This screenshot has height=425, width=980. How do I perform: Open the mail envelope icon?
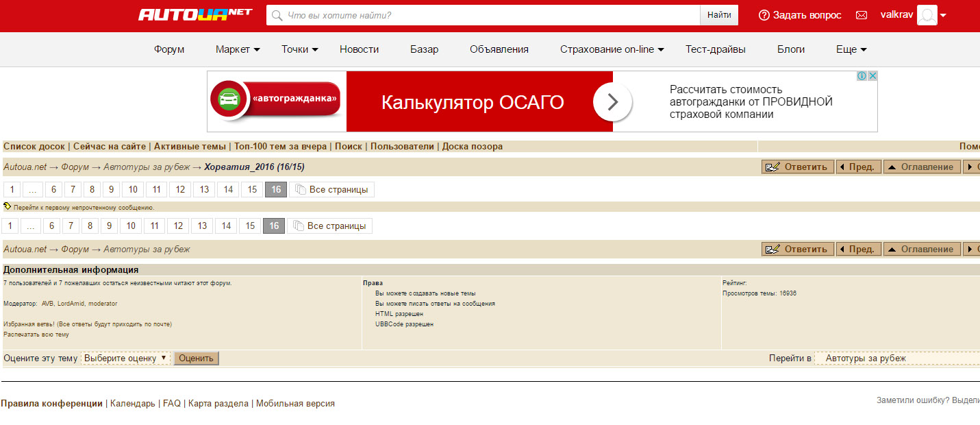pyautogui.click(x=862, y=15)
